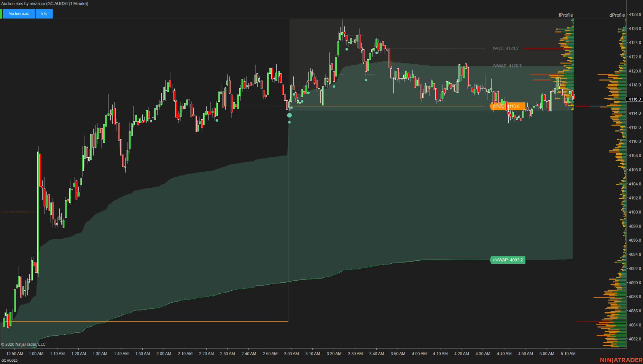Select the 4104.0 price axis label
Viewport: 643px width, 364px height.
tap(635, 184)
